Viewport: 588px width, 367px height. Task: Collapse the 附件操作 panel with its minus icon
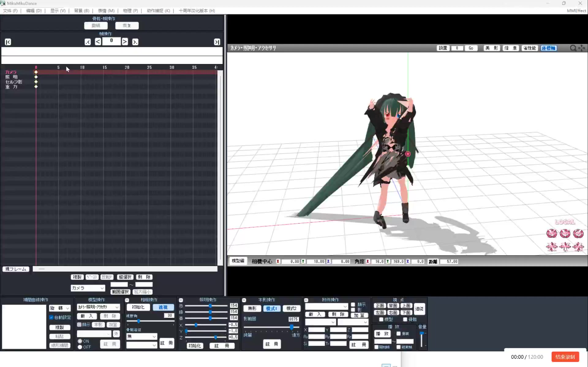(x=306, y=300)
